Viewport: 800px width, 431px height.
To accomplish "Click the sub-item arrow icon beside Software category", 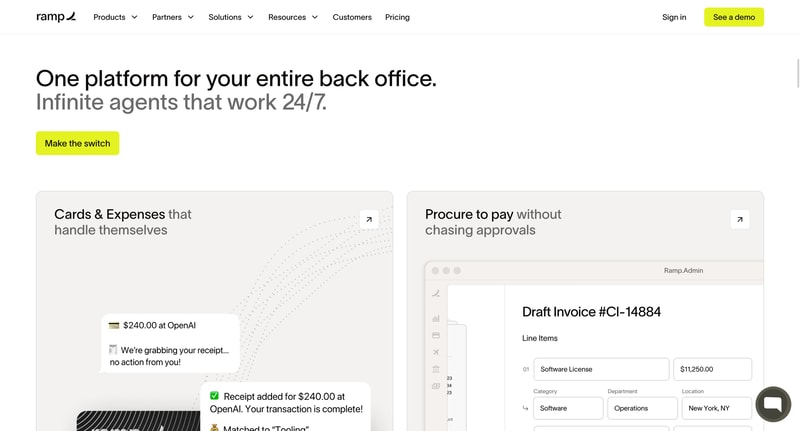I will 526,408.
